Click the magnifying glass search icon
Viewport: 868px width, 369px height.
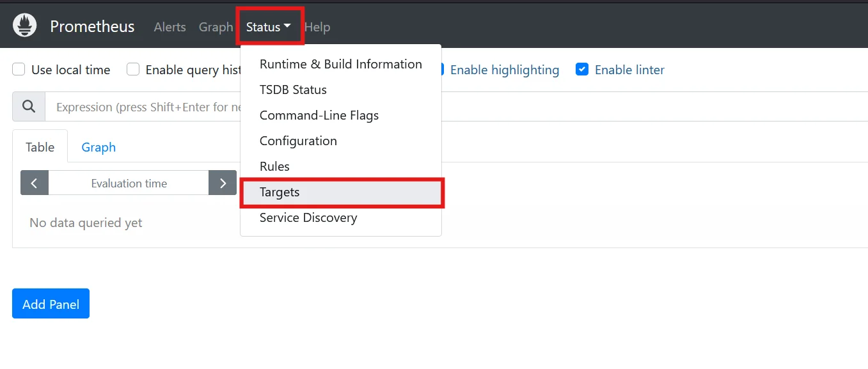(29, 107)
